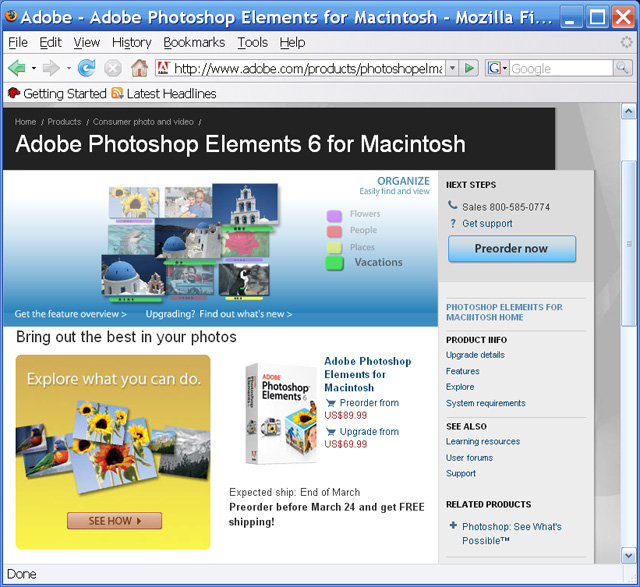Open the Forward history dropdown arrow

69,68
